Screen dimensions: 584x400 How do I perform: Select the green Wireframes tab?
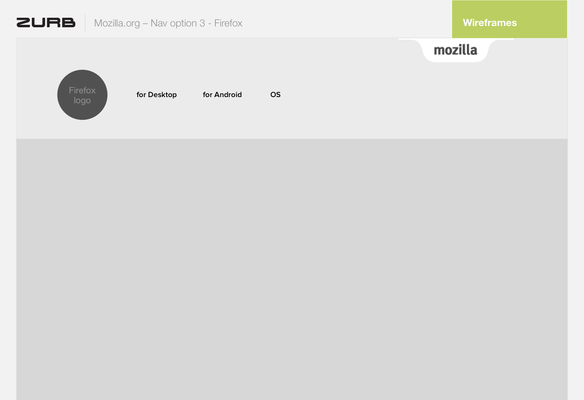[510, 19]
